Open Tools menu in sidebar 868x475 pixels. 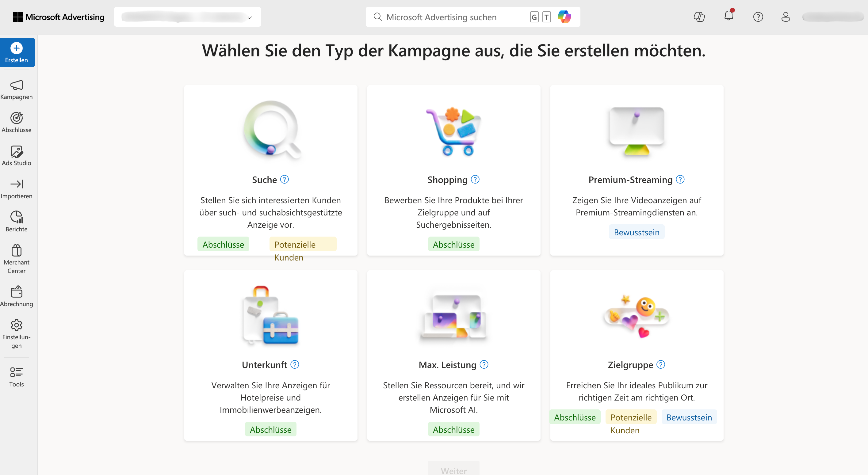[x=17, y=372]
